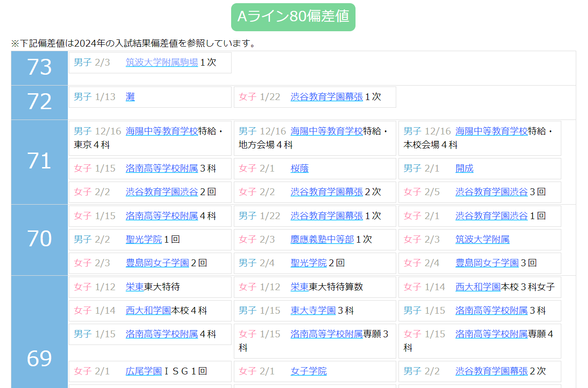
Task: Click the note about 2024年の入試結果偏差値
Action: point(133,43)
